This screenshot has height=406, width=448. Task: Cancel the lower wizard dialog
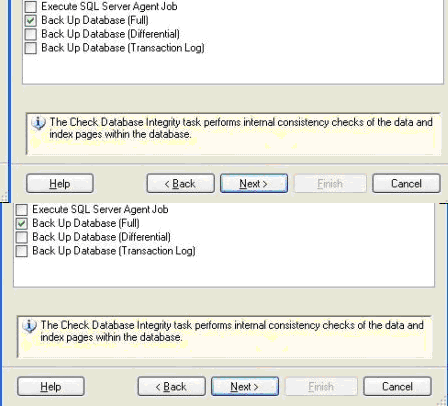click(x=397, y=386)
